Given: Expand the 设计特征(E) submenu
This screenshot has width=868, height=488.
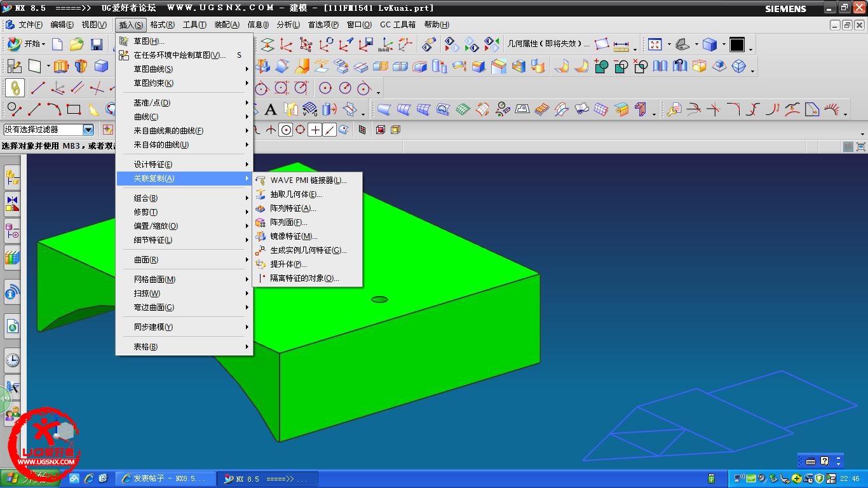Looking at the screenshot, I should pyautogui.click(x=185, y=165).
